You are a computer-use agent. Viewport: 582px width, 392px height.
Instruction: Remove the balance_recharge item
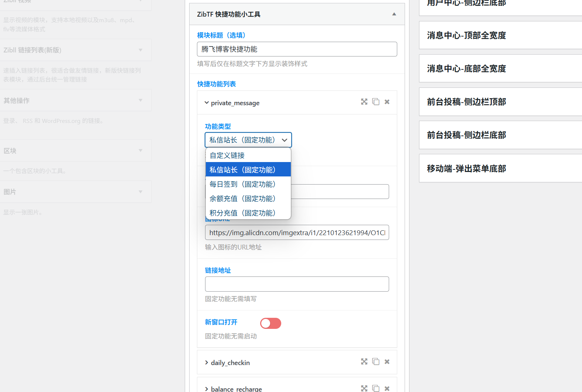click(387, 388)
